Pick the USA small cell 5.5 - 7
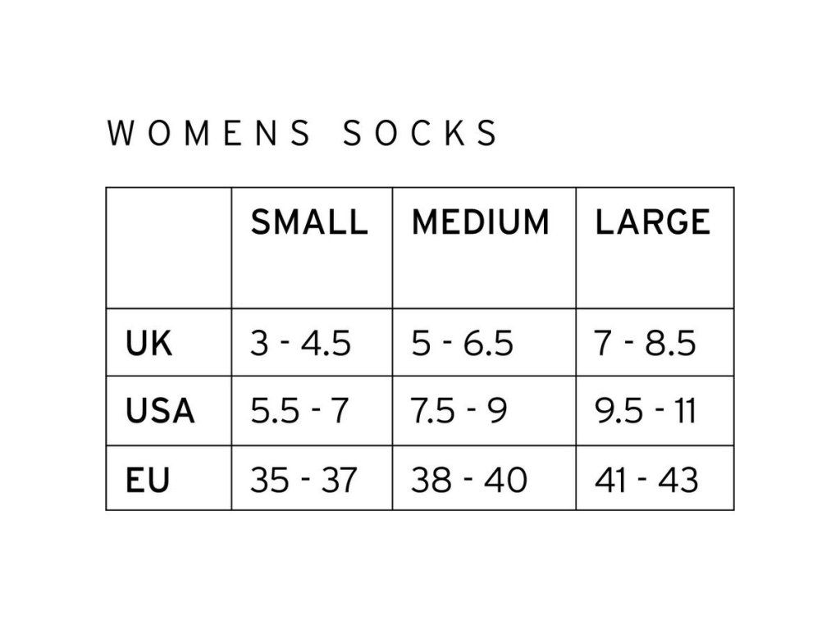Viewport: 840px width, 630px height. [x=300, y=410]
